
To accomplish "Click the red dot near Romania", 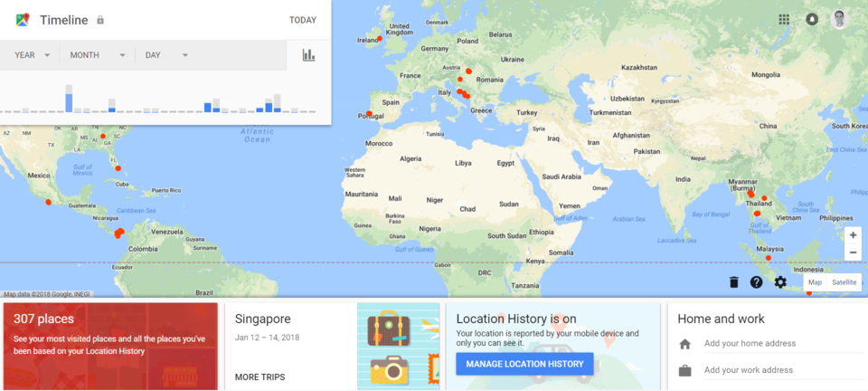I will [468, 71].
